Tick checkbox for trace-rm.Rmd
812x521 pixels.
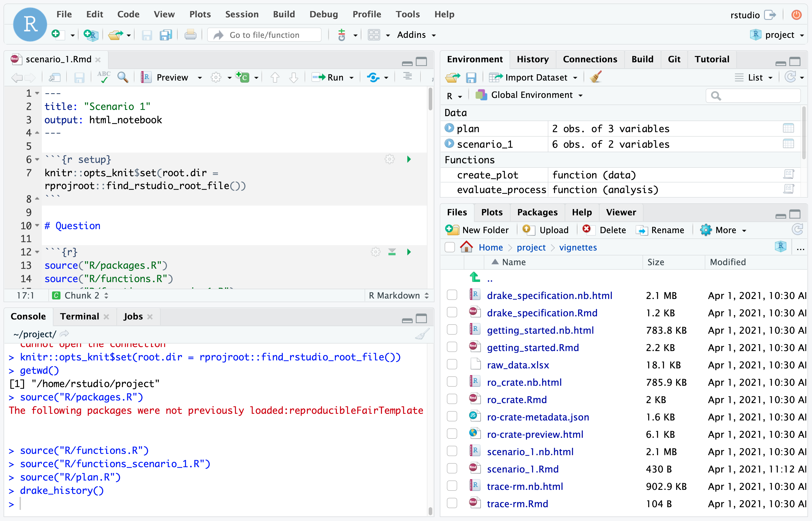[452, 503]
